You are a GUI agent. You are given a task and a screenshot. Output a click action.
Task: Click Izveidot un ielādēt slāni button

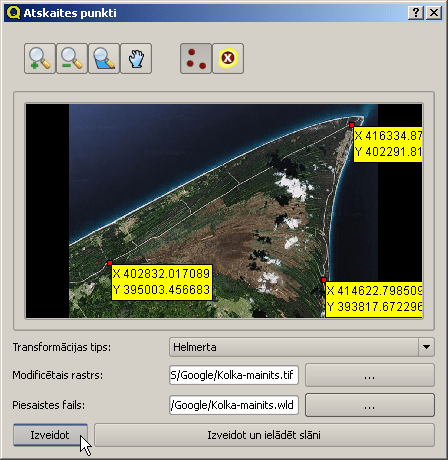click(264, 435)
